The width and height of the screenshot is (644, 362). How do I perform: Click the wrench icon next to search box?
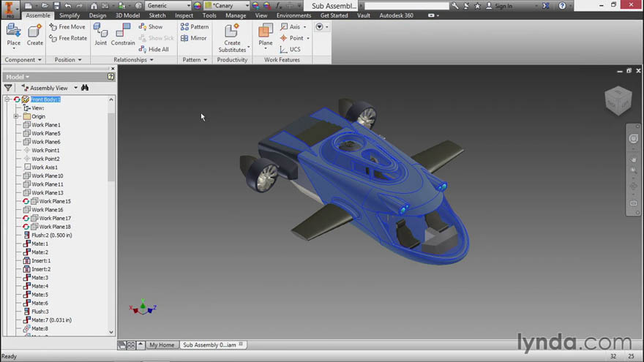(454, 6)
